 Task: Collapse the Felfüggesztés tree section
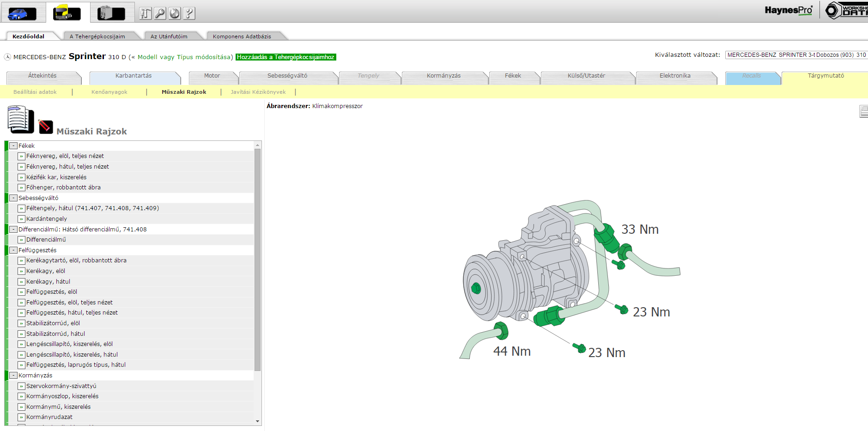pos(13,250)
